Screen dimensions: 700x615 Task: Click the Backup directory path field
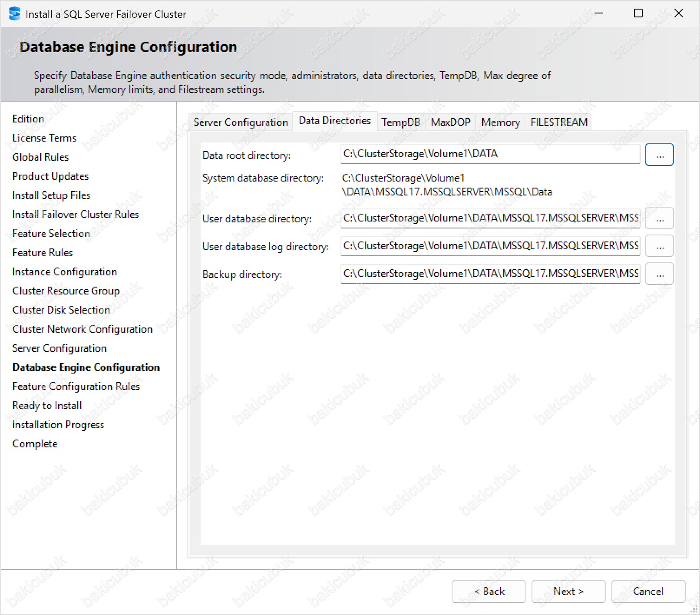[490, 274]
